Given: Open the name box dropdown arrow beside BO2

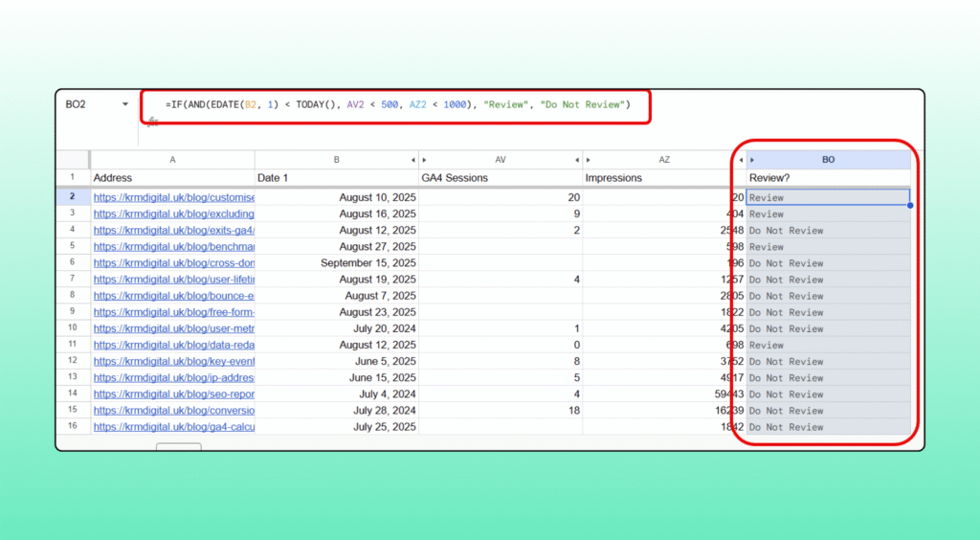Looking at the screenshot, I should pos(125,104).
